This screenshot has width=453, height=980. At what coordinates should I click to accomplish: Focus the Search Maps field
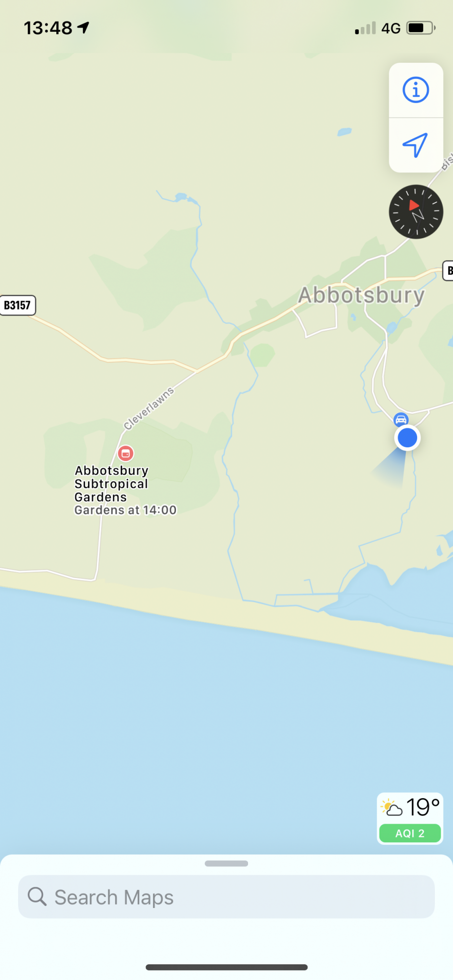pyautogui.click(x=226, y=897)
